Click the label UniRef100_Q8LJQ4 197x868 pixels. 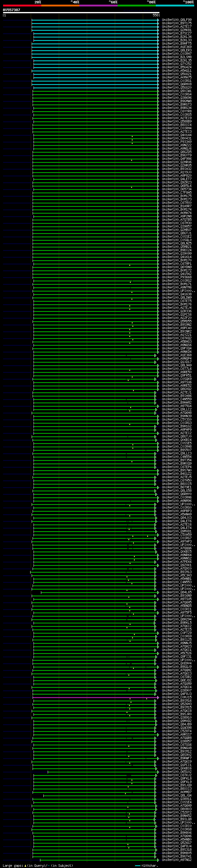(x=177, y=796)
